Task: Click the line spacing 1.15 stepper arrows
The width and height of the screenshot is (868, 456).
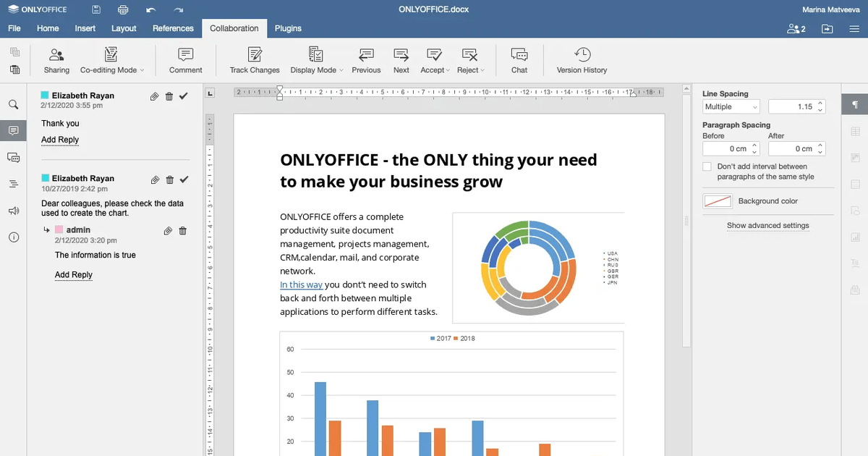Action: [820, 106]
